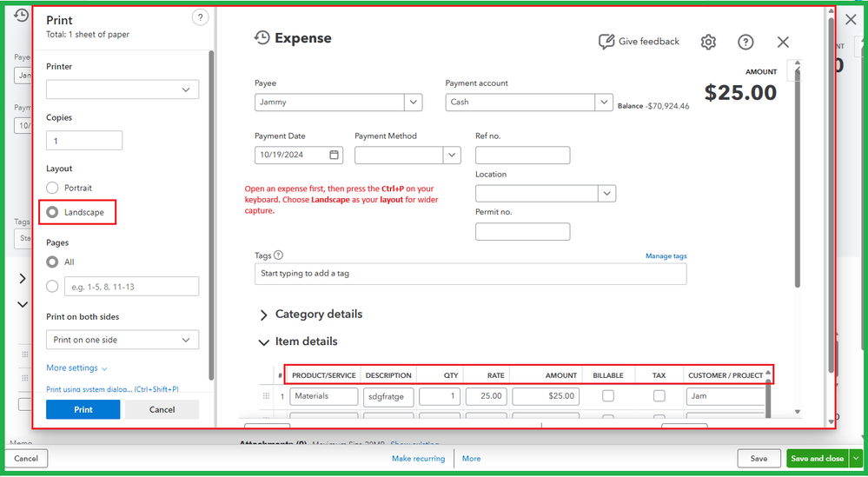Click the Expense history clock icon in preview
This screenshot has height=477, width=868.
(x=262, y=37)
